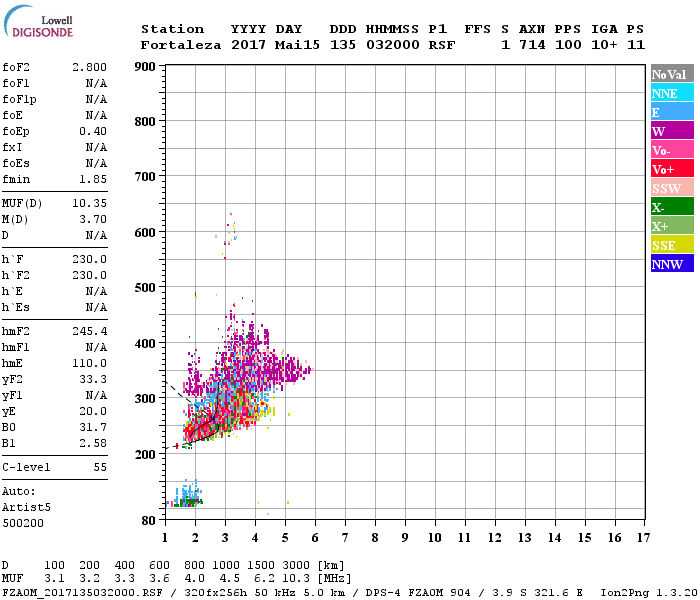Select the No Val legend swatch
This screenshot has height=600, width=700.
(672, 74)
